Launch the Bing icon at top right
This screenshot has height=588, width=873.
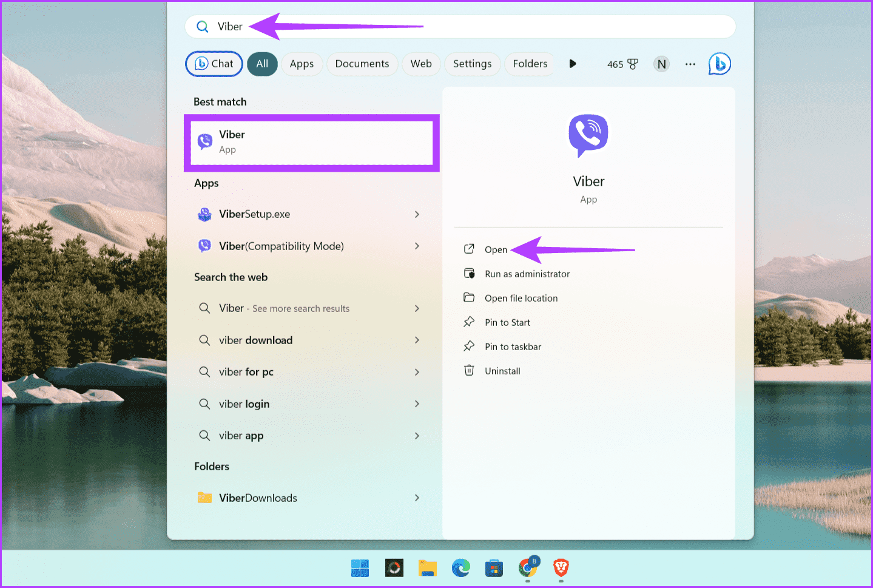point(720,64)
